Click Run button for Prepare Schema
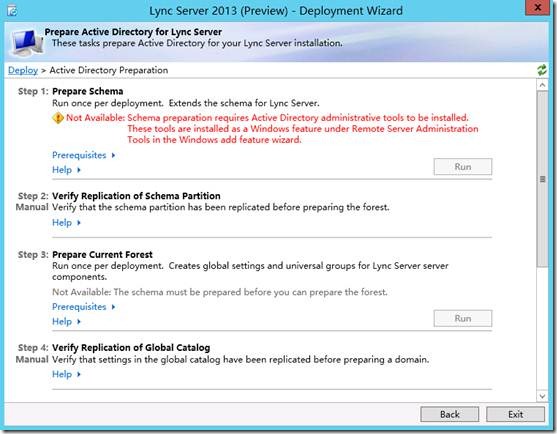557x434 pixels. tap(463, 167)
